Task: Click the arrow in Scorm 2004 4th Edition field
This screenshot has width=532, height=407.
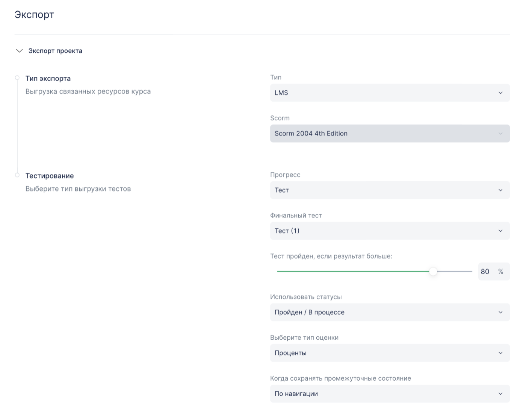Action: coord(500,134)
